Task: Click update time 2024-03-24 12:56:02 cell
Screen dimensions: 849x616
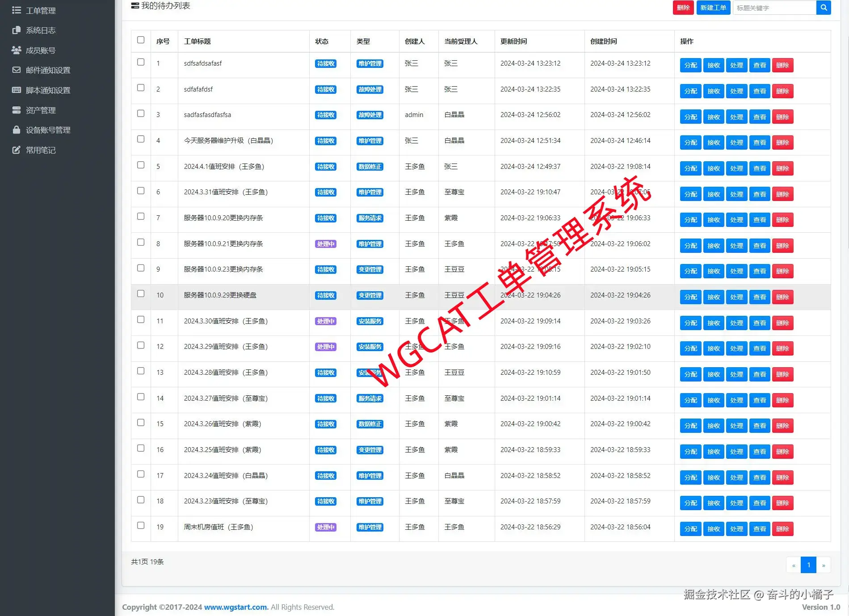Action: pyautogui.click(x=530, y=115)
